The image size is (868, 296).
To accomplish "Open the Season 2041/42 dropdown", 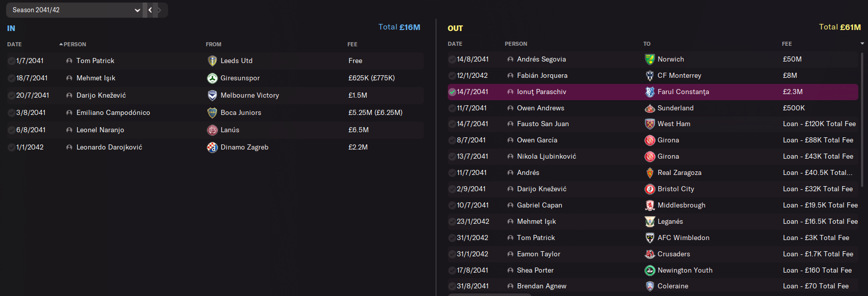I will (74, 10).
